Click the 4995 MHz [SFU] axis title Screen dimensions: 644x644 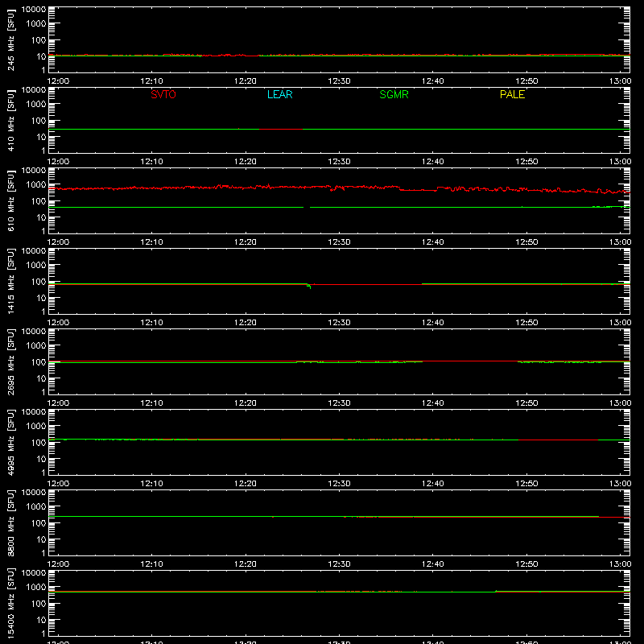pyautogui.click(x=10, y=442)
